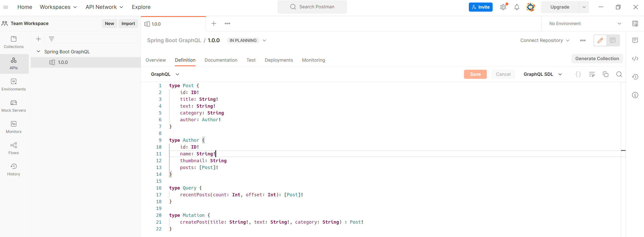
Task: Toggle word wrap in editor
Action: (592, 74)
